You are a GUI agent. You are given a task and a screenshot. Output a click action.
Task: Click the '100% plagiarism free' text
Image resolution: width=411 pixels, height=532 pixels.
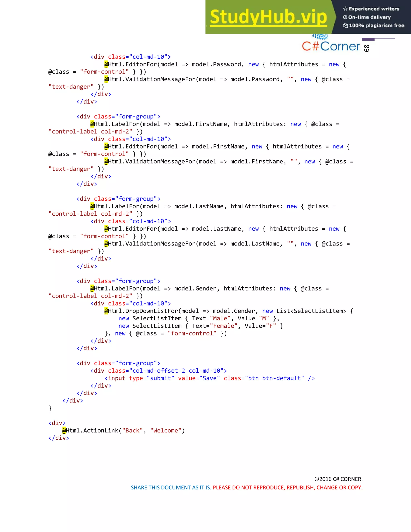pyautogui.click(x=376, y=25)
